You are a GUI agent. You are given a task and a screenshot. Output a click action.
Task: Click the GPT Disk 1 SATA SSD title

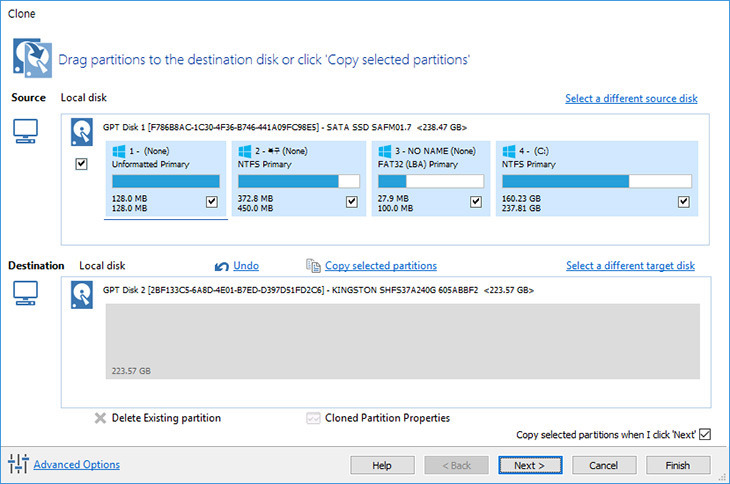click(284, 127)
